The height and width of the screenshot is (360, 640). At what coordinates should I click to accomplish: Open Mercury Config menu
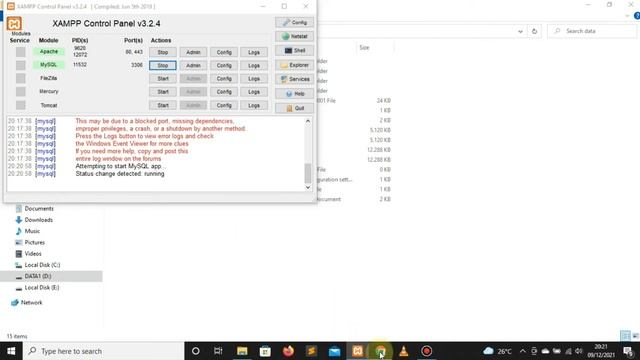tap(224, 92)
